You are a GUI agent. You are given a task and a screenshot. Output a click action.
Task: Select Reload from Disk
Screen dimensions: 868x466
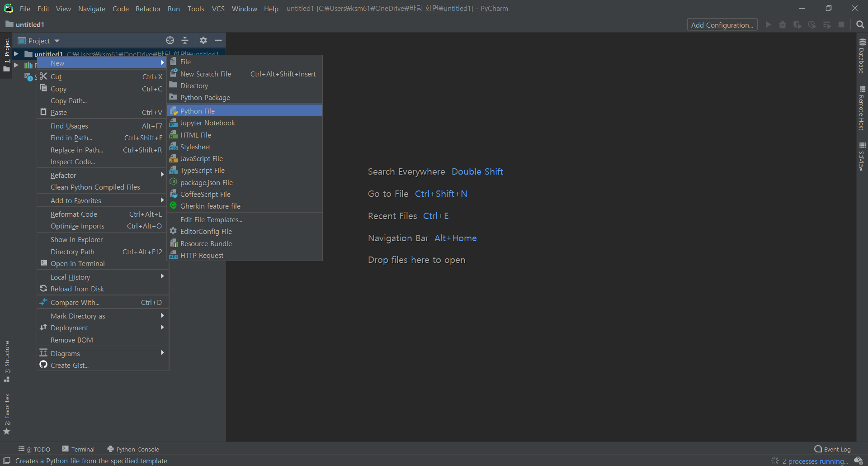tap(103, 289)
